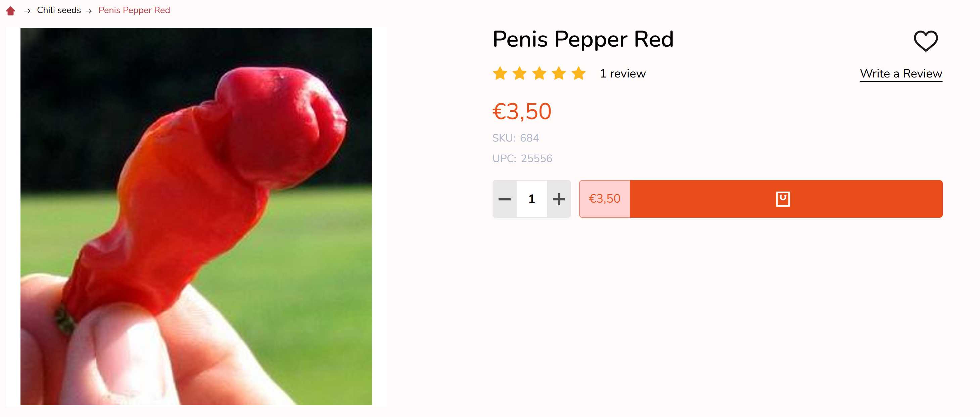Focus the quantity input field
This screenshot has width=980, height=417.
531,199
